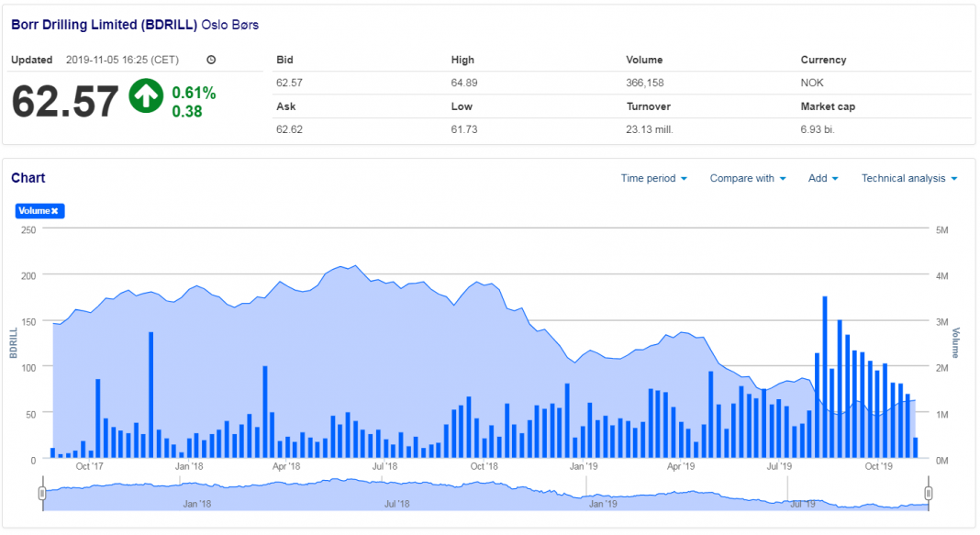Click the Low value 61.73
980x535 pixels.
coord(464,129)
